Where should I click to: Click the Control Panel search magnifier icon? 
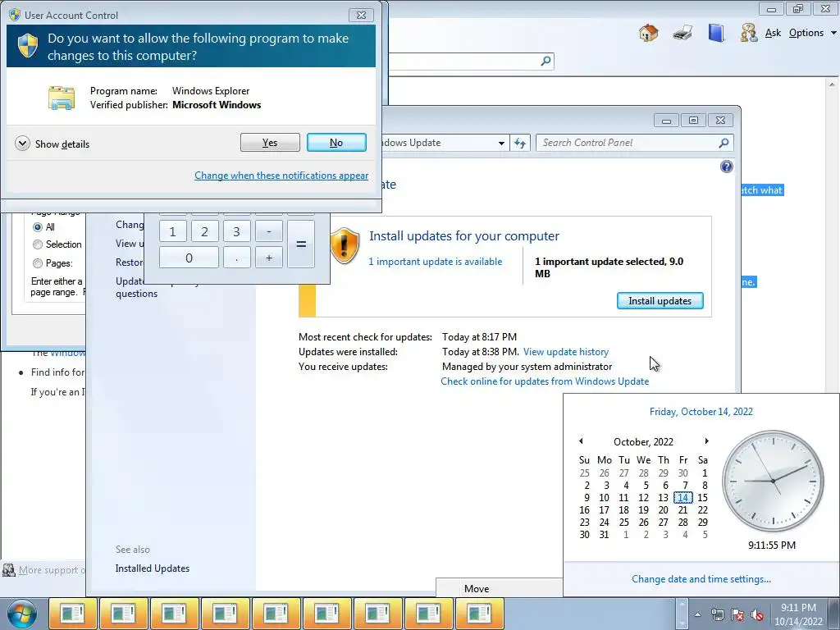724,143
